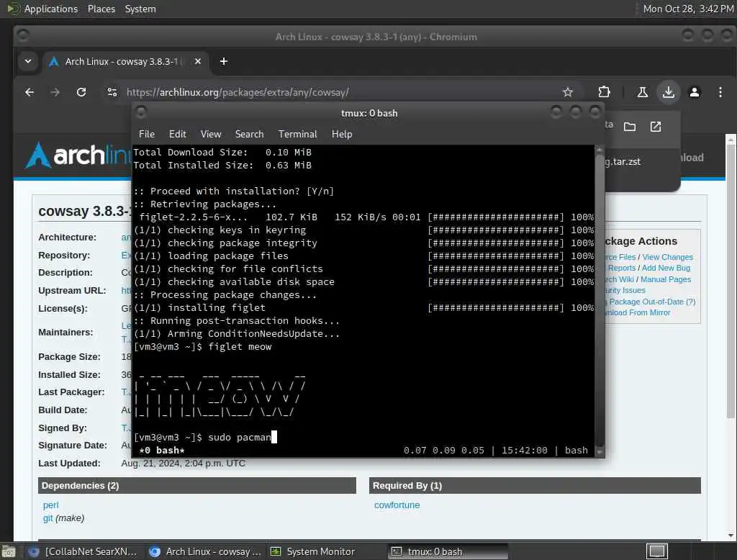This screenshot has width=737, height=560.
Task: Open the terminal View menu
Action: pos(211,134)
